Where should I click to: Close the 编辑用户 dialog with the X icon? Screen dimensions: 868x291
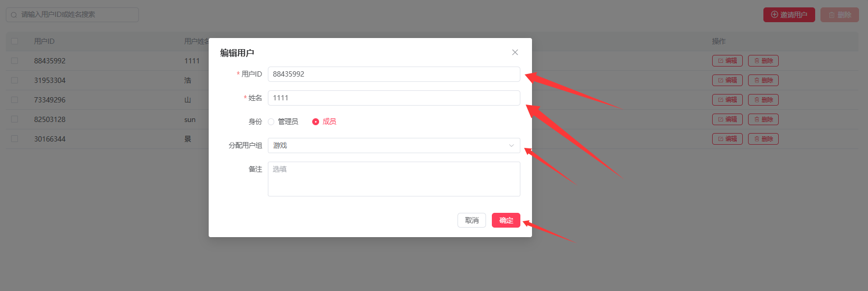click(x=515, y=52)
